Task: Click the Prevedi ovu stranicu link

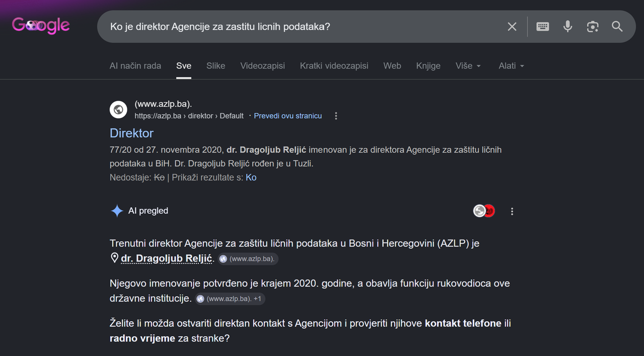Action: 288,116
